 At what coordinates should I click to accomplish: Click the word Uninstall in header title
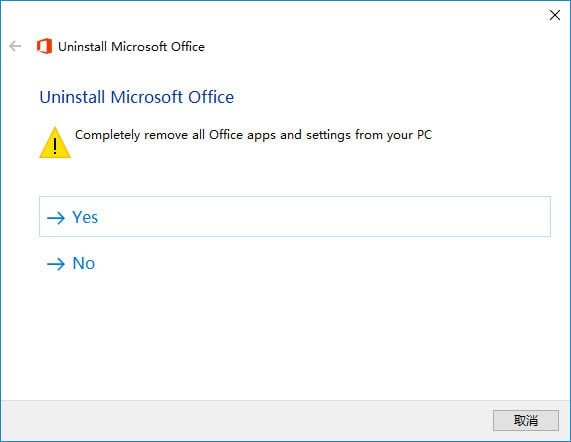[x=82, y=47]
